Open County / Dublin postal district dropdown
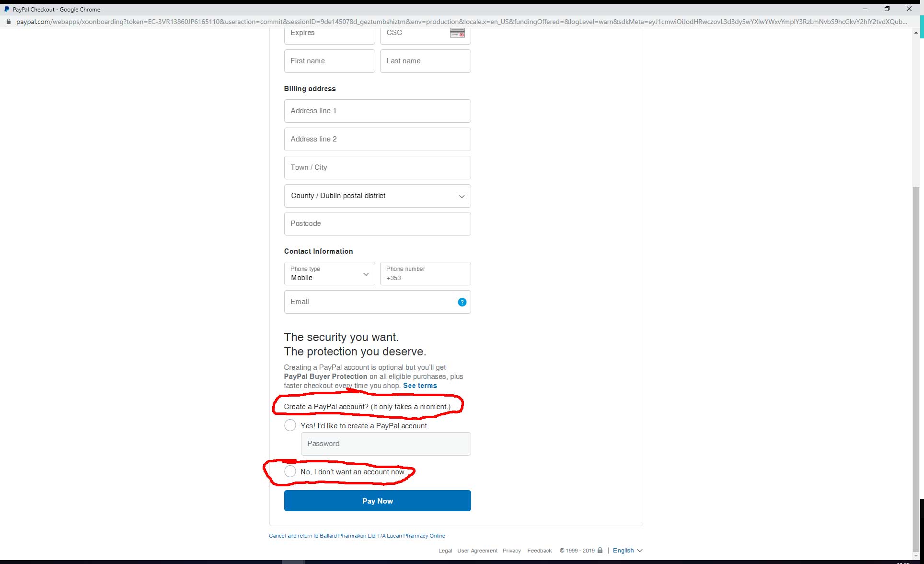The width and height of the screenshot is (924, 564). 377,196
